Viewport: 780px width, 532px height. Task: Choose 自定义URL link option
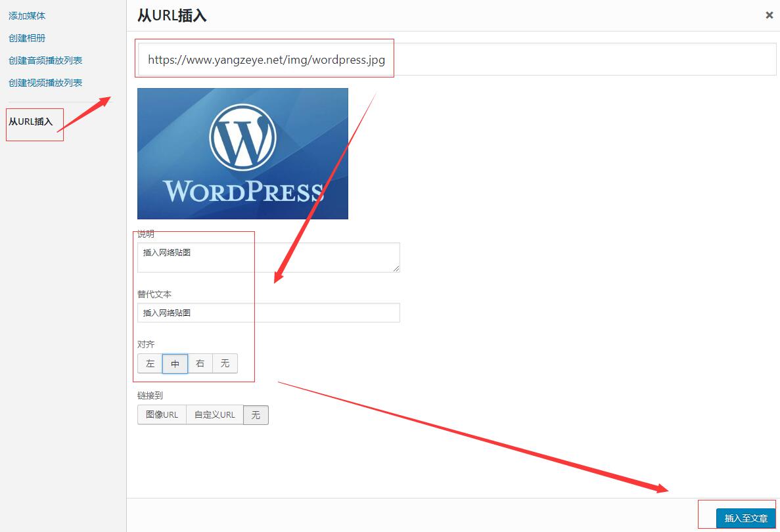coord(214,415)
